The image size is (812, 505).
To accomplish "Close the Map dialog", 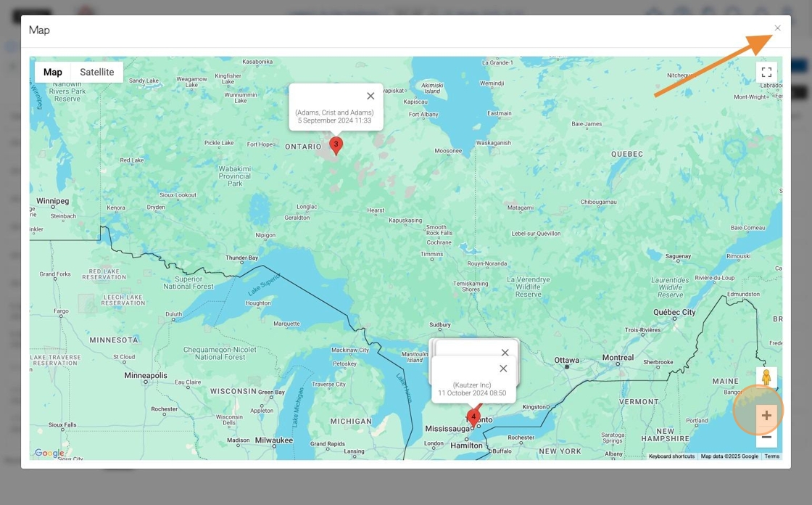I will pos(777,28).
